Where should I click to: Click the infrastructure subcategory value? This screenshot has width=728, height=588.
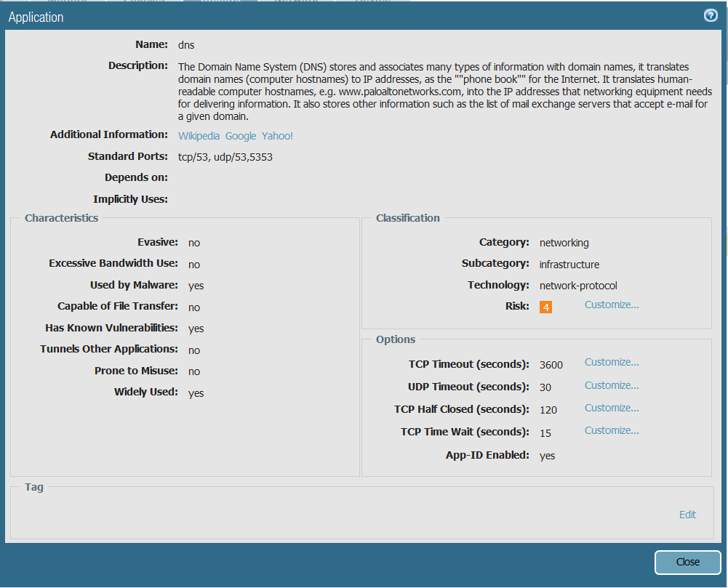569,265
